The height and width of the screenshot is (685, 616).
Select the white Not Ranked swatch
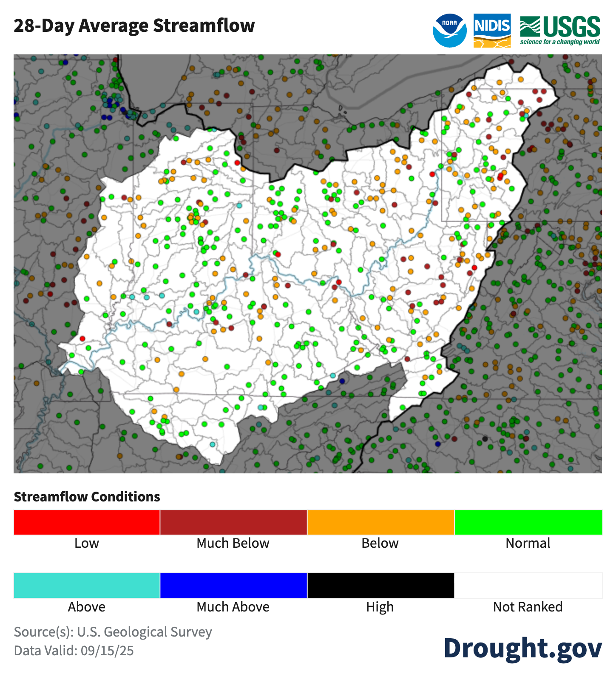coord(528,586)
